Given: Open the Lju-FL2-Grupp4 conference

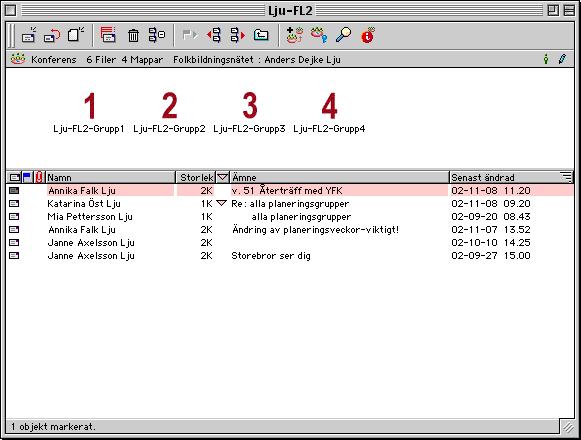Looking at the screenshot, I should (x=329, y=112).
